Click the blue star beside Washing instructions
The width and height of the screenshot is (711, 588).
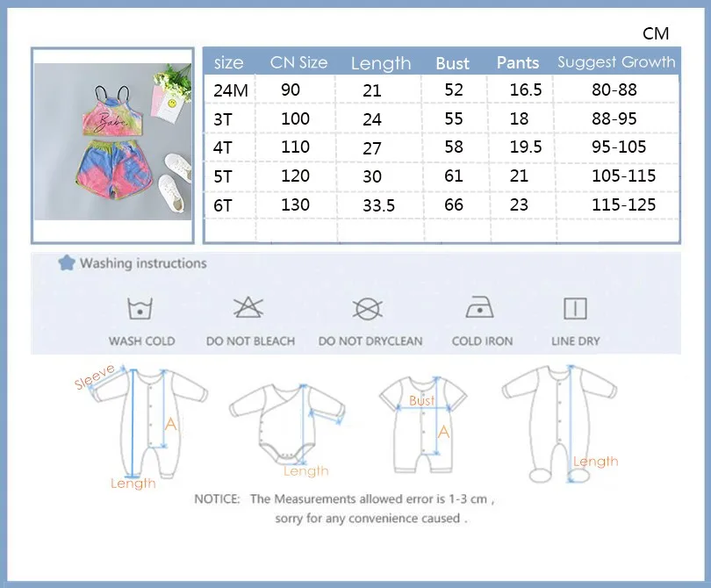pyautogui.click(x=67, y=263)
